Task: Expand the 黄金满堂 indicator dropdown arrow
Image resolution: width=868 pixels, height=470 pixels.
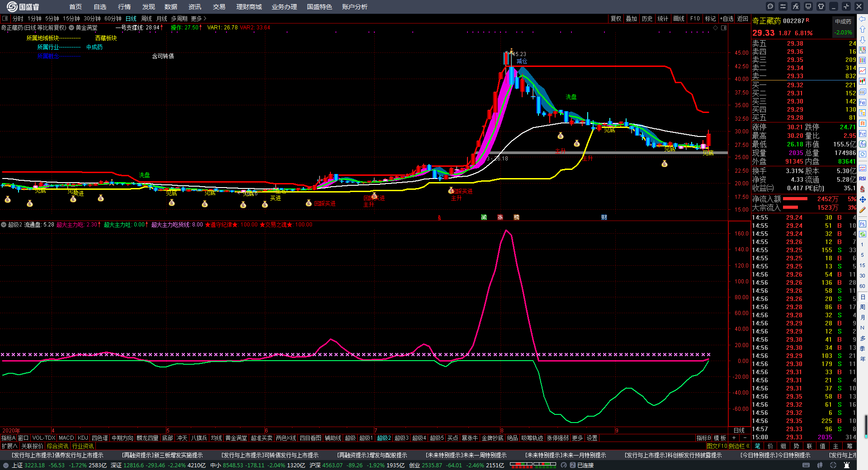Action: tap(71, 28)
